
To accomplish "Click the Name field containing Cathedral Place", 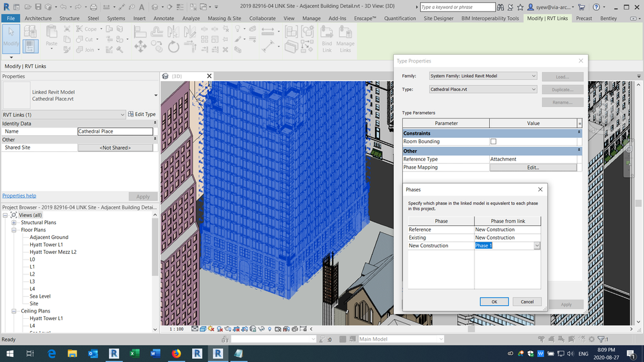I will pyautogui.click(x=115, y=131).
